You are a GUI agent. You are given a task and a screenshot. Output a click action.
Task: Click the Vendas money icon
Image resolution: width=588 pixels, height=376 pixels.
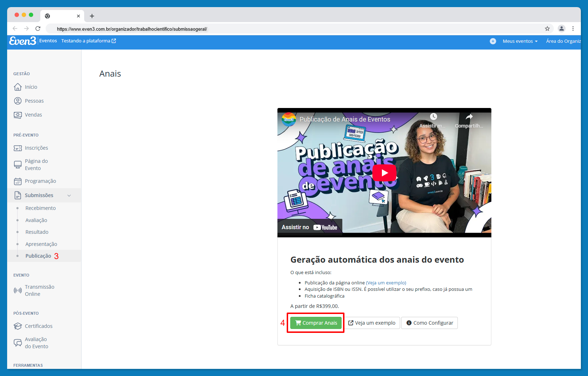18,115
